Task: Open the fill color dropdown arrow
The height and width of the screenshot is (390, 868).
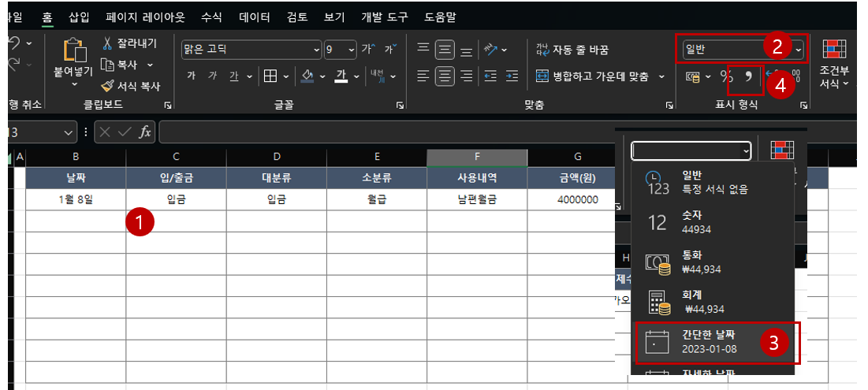Action: point(322,76)
